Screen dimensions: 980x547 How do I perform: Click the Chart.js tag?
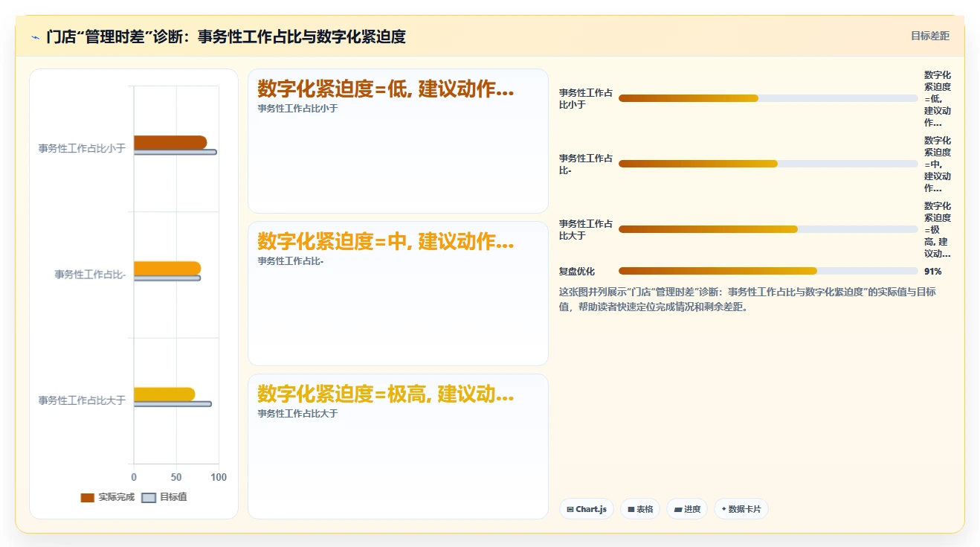[x=586, y=509]
